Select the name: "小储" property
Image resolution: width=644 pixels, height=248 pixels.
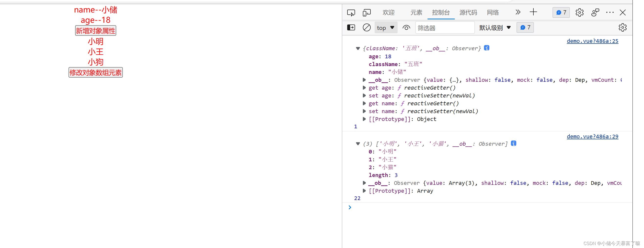coord(387,72)
